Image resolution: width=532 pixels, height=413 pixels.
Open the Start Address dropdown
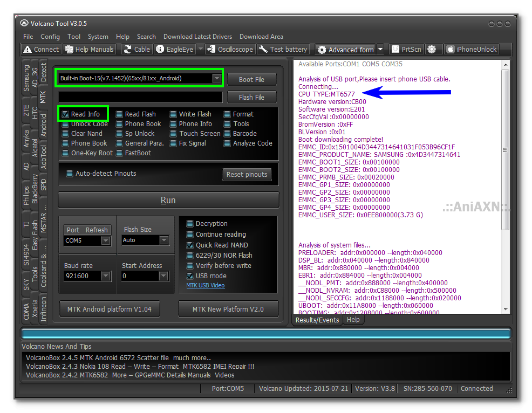[x=163, y=276]
